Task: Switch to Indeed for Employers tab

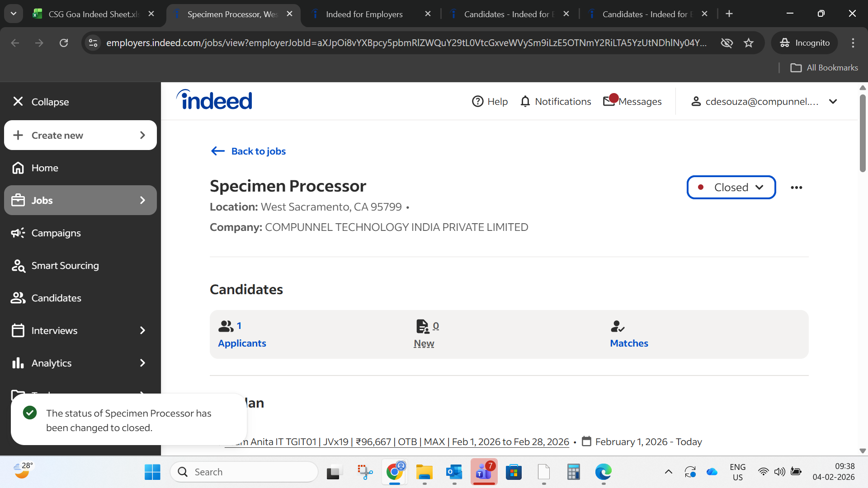Action: click(x=364, y=14)
